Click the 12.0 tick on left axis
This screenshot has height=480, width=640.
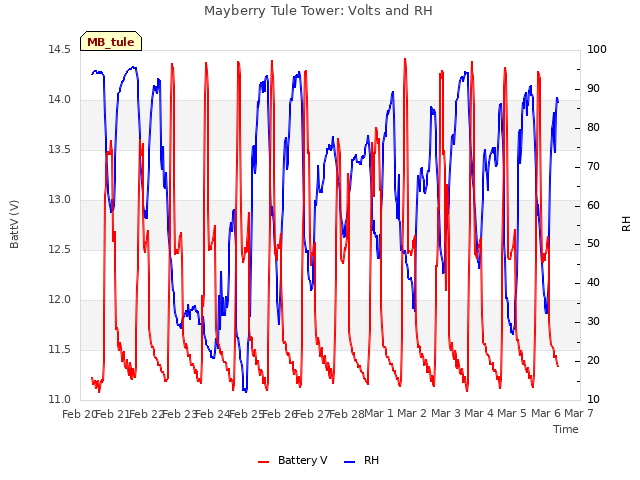coord(60,300)
